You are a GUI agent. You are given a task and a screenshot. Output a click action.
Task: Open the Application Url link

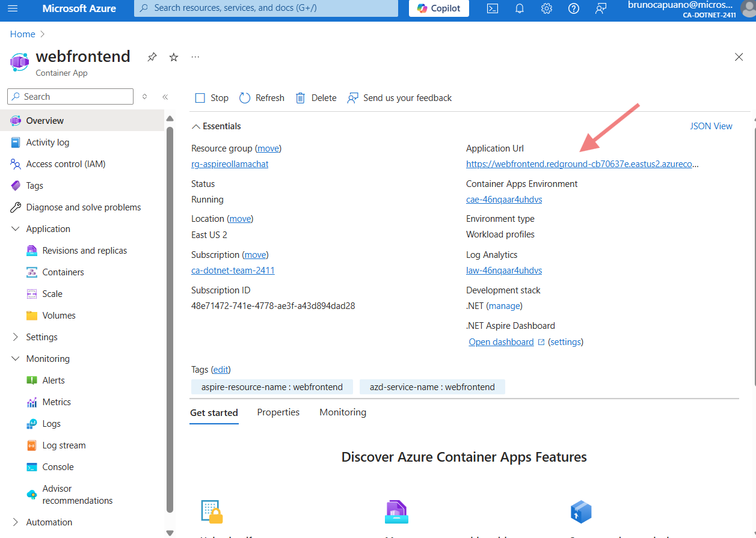[582, 164]
